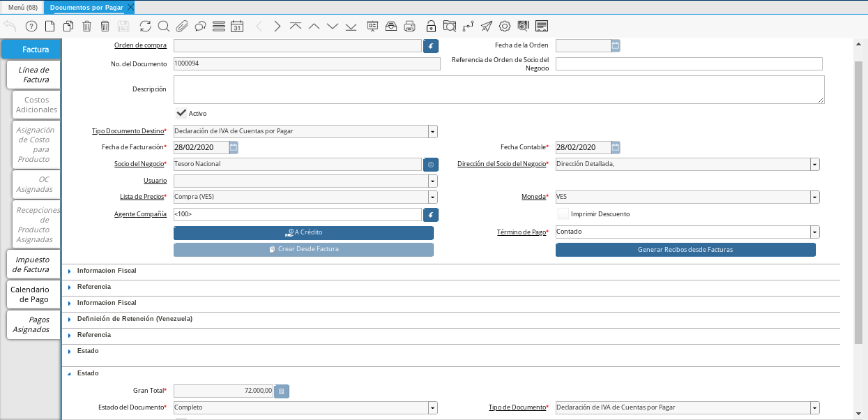Click the padlock icon in toolbar
Viewport: 868px width, 420px height.
(x=431, y=27)
